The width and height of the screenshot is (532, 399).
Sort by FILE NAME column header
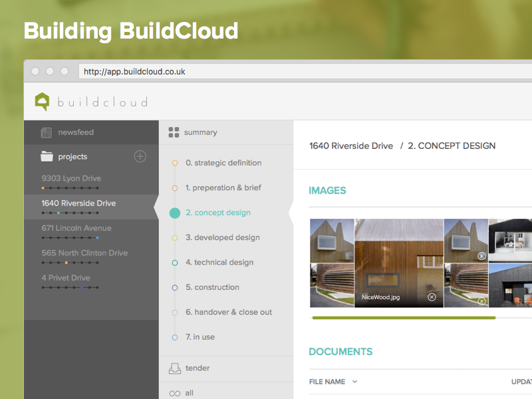tap(327, 382)
